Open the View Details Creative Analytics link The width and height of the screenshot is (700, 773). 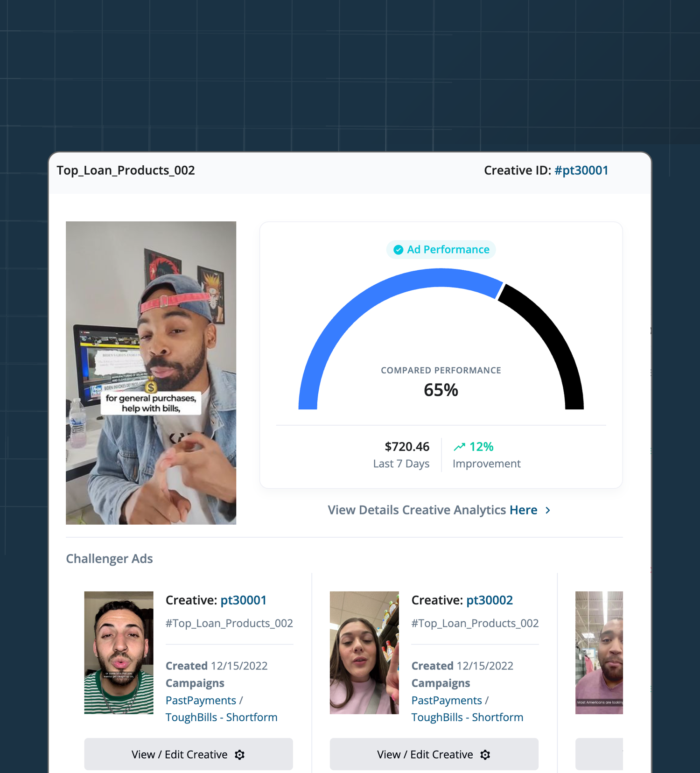432,510
